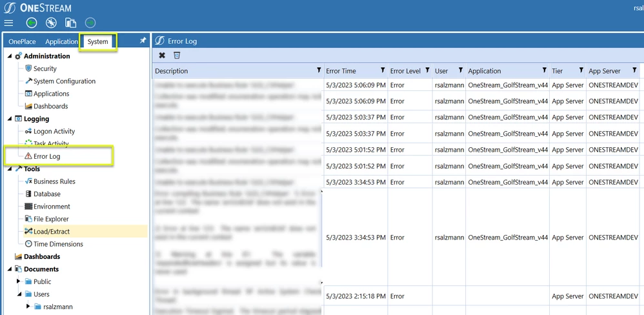Open filter for Error Time column
The height and width of the screenshot is (315, 644).
coord(383,70)
